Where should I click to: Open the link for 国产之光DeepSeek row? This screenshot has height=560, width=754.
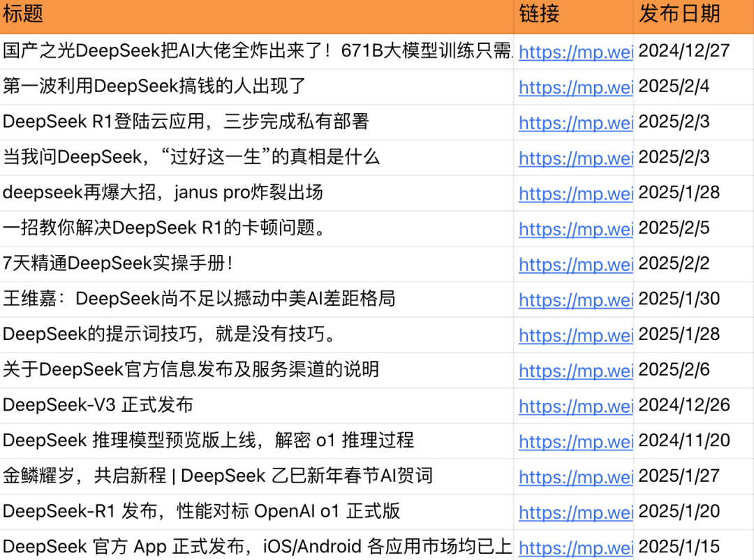click(575, 52)
